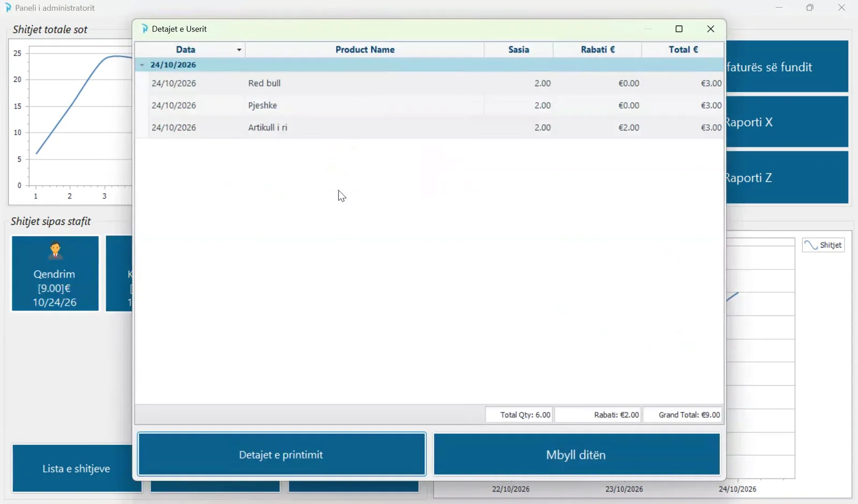Open the Data column filter dropdown arrow
This screenshot has height=504, width=858.
tap(239, 50)
